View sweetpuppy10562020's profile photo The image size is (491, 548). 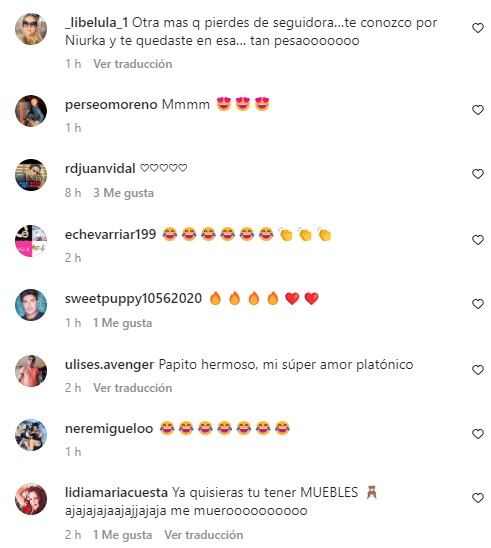[x=31, y=305]
